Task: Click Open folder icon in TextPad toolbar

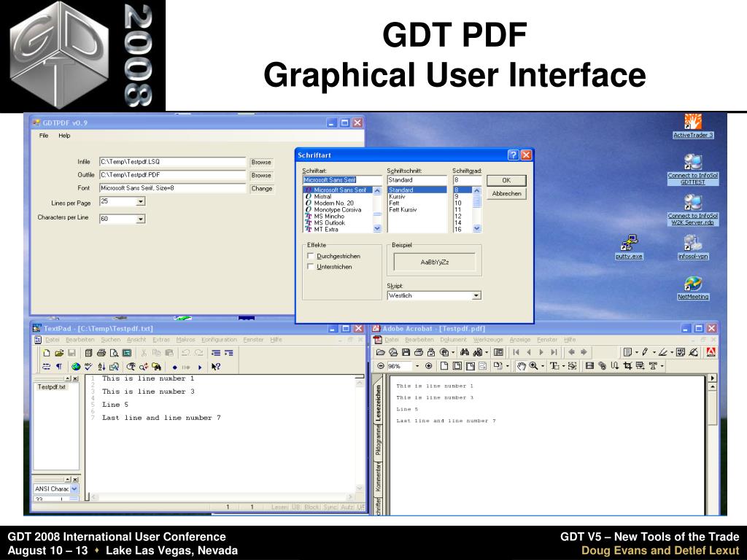Action: [x=59, y=353]
